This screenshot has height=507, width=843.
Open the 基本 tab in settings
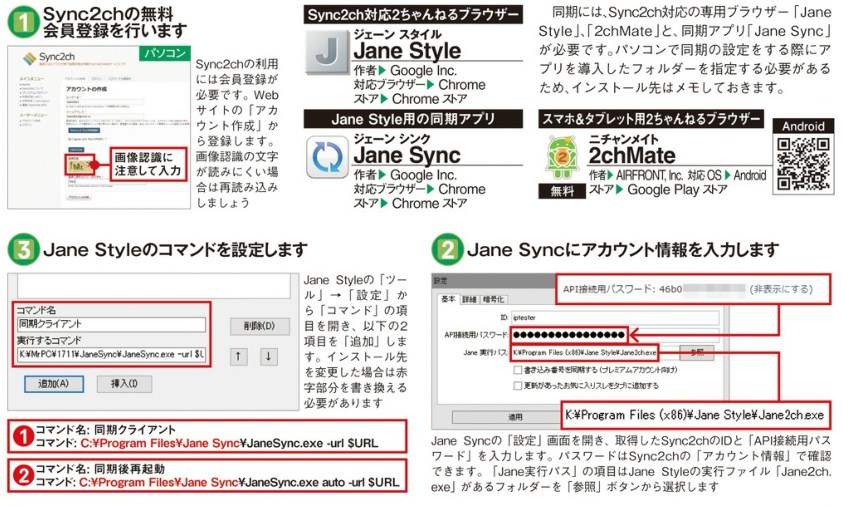[448, 299]
